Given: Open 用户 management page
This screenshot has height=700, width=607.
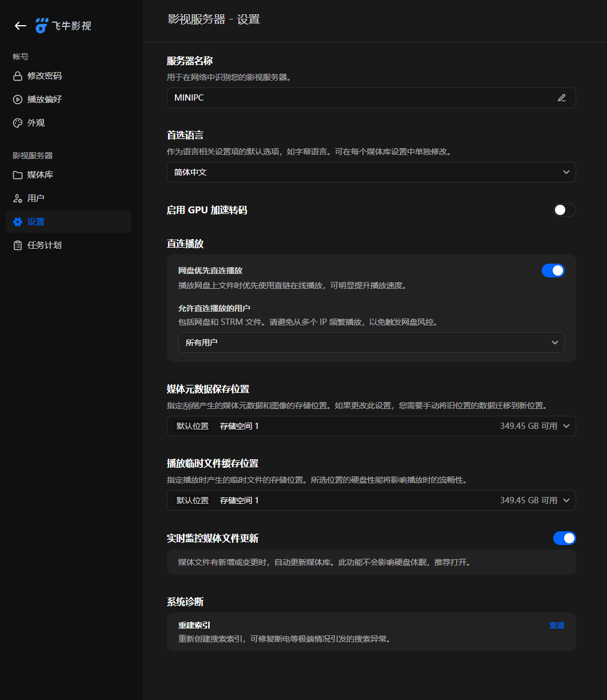Looking at the screenshot, I should pyautogui.click(x=69, y=198).
